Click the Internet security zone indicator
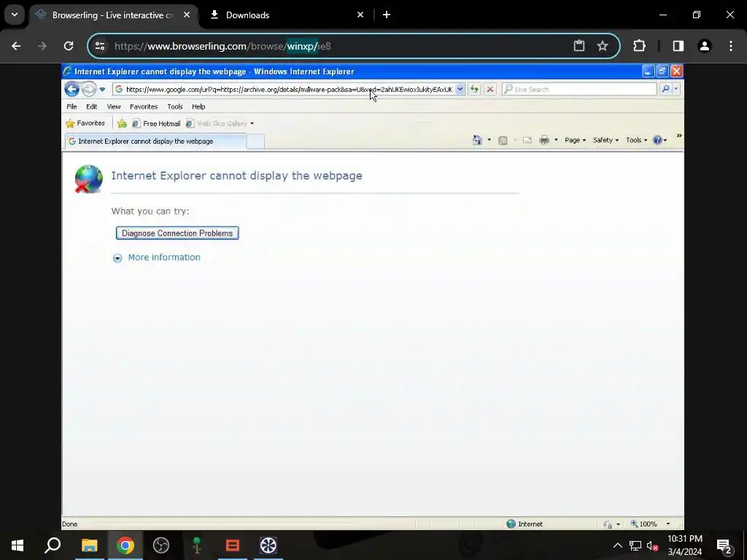The image size is (747, 560). click(x=525, y=524)
